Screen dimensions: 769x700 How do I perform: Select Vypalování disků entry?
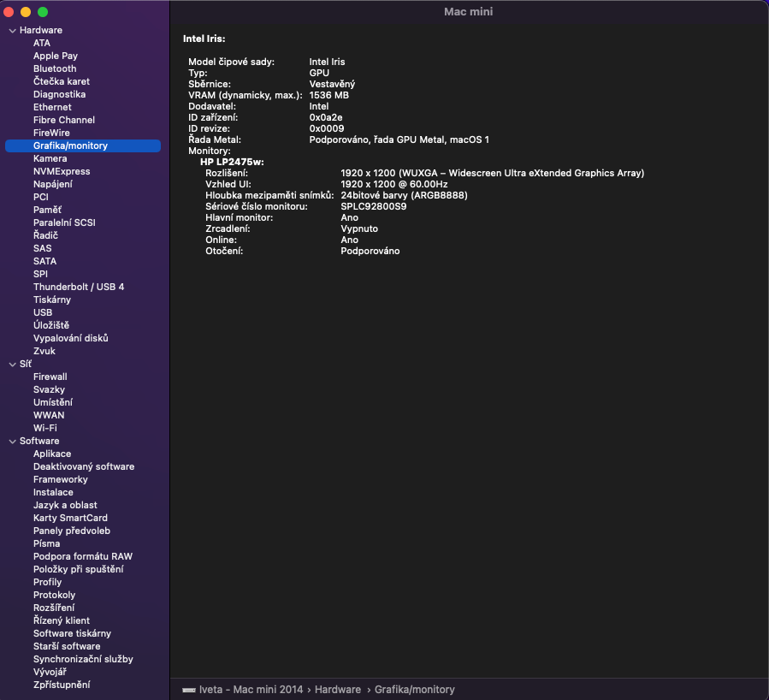click(71, 338)
